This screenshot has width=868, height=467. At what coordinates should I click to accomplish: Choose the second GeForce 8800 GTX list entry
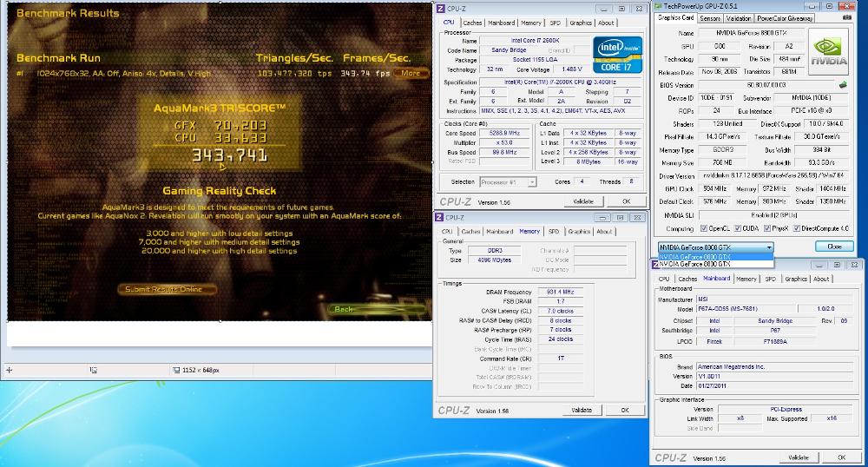pyautogui.click(x=715, y=264)
